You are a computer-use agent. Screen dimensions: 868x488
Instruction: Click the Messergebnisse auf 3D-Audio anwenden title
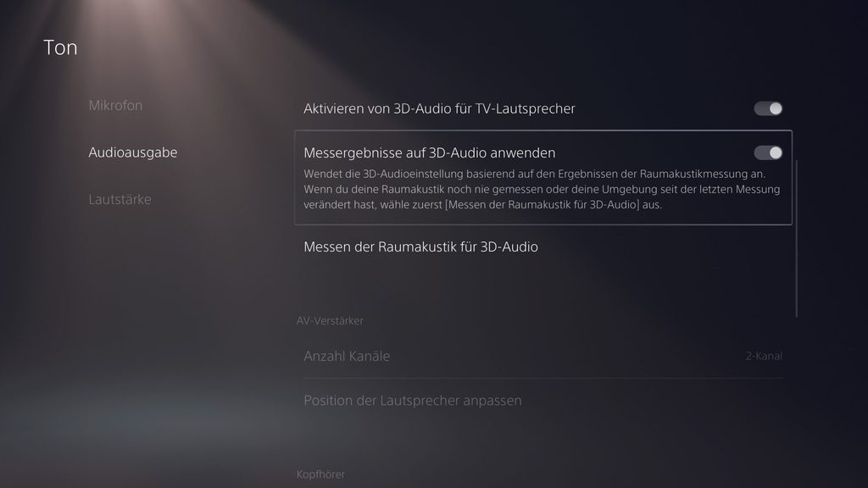point(429,152)
